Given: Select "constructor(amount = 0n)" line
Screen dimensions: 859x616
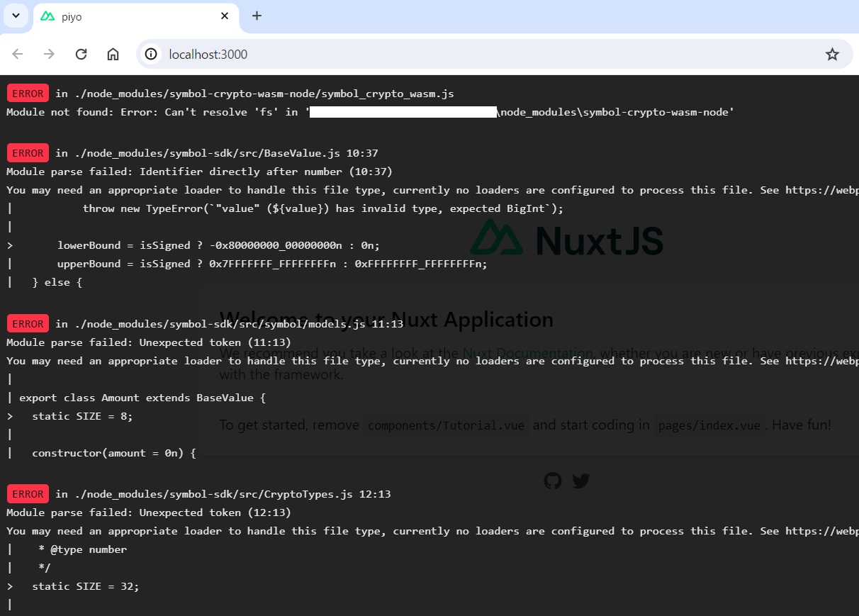Looking at the screenshot, I should (114, 453).
